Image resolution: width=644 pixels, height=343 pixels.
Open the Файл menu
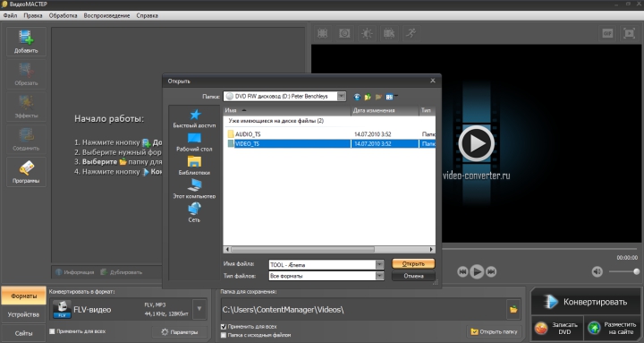pos(10,15)
